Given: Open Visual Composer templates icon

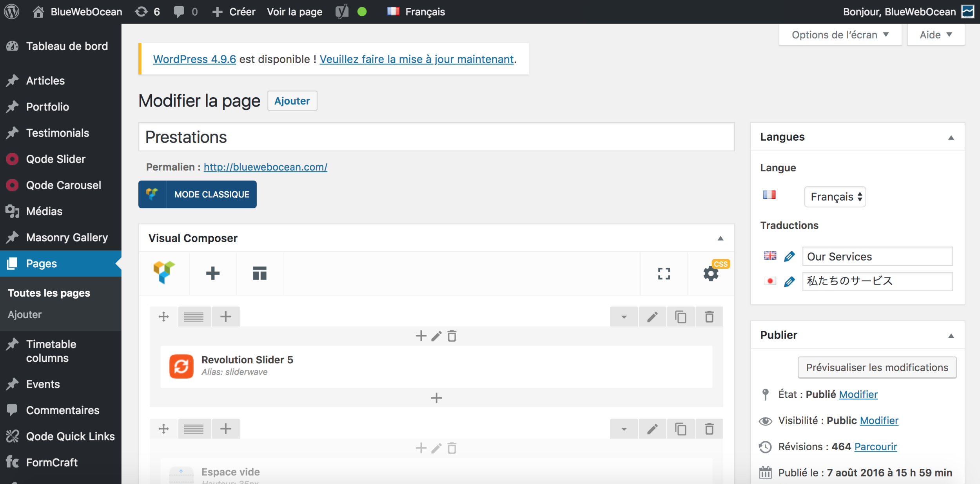Looking at the screenshot, I should click(260, 273).
